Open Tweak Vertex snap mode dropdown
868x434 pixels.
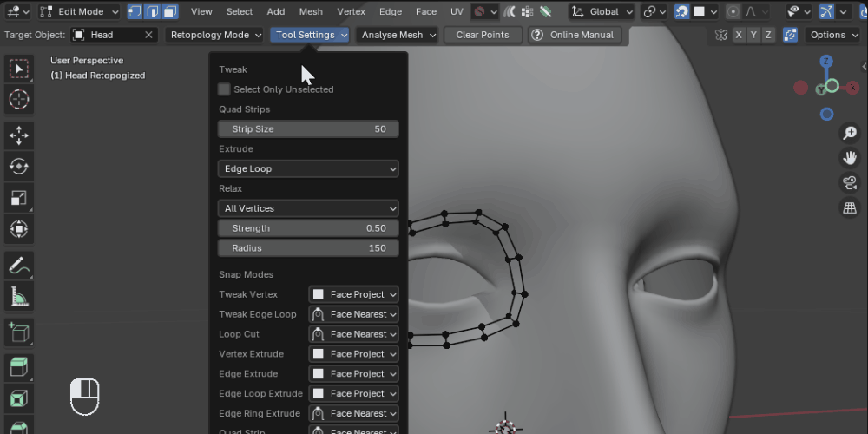pos(353,294)
